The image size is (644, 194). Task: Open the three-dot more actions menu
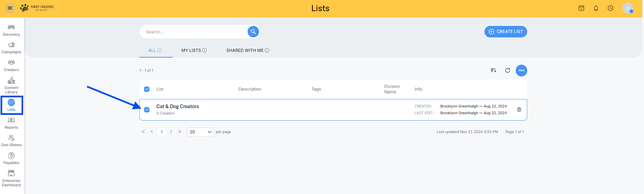[521, 70]
